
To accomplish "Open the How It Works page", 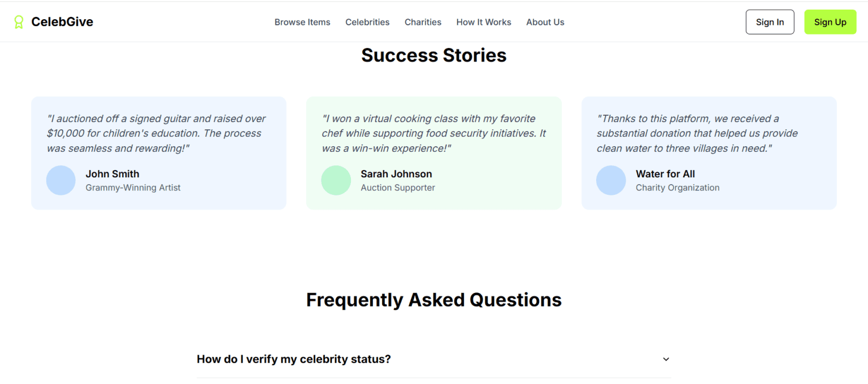I will point(484,22).
